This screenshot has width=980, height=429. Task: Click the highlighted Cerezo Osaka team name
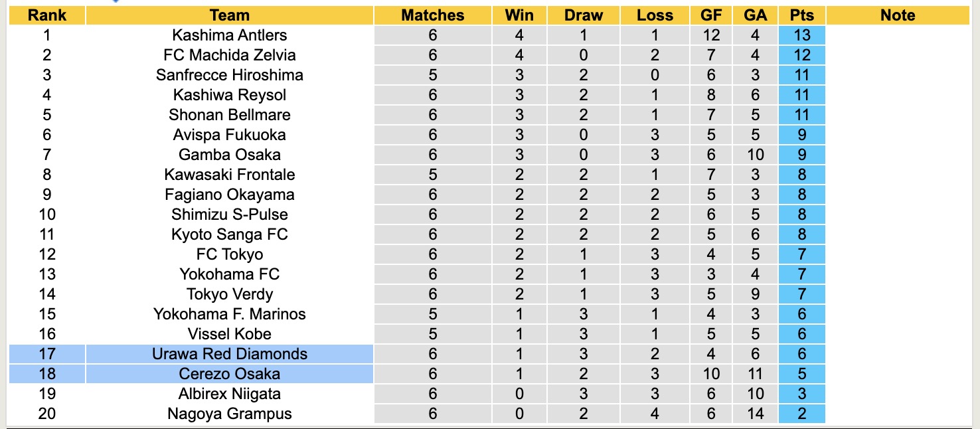coord(229,374)
